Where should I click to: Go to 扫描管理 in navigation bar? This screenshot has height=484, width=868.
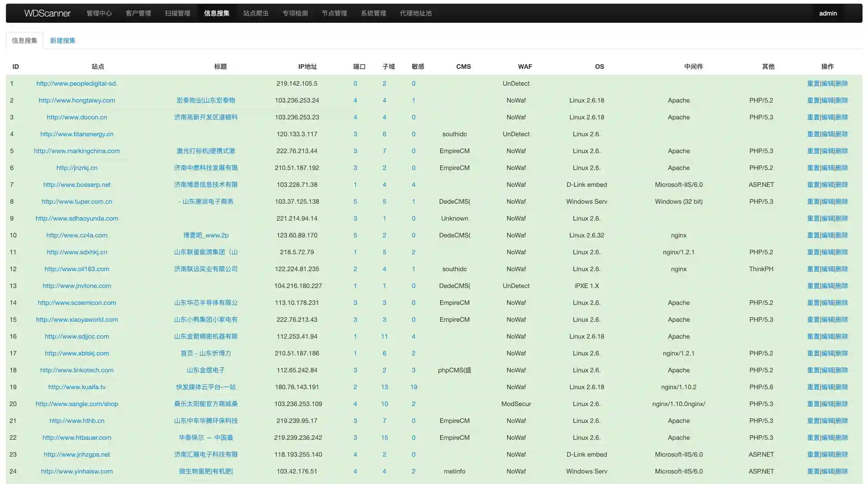pos(177,13)
